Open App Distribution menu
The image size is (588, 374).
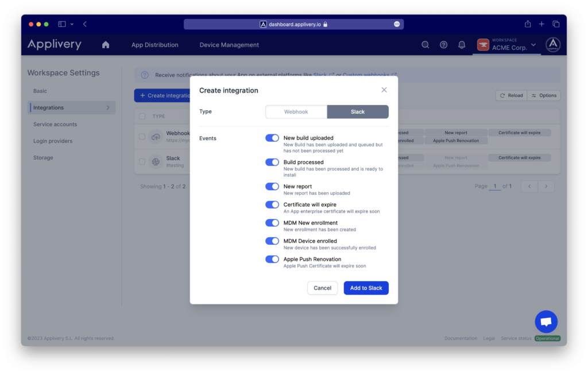pyautogui.click(x=155, y=45)
